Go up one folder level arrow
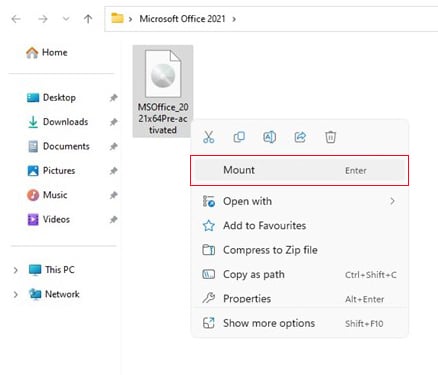The width and height of the screenshot is (438, 375). [x=88, y=19]
